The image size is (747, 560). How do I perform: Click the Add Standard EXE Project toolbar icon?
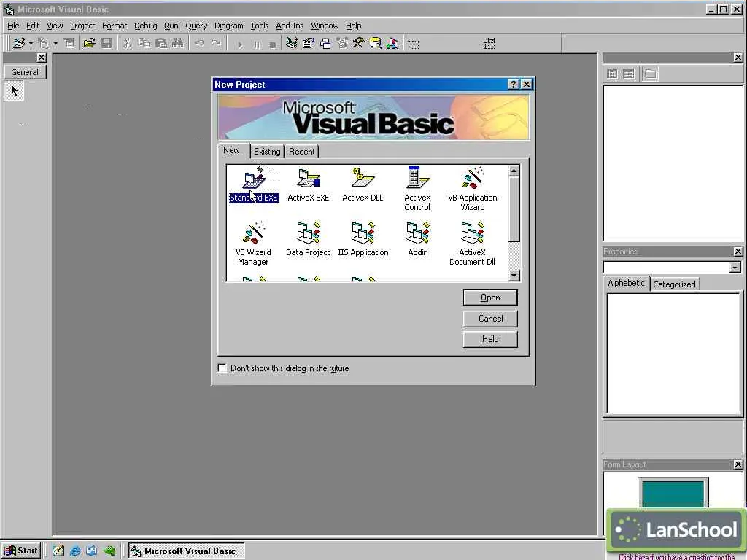coord(19,43)
